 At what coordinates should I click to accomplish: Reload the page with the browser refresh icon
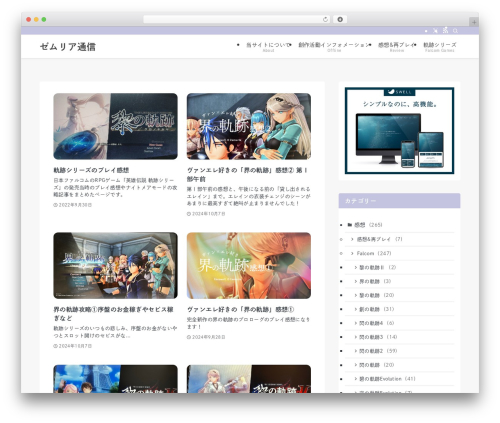325,19
